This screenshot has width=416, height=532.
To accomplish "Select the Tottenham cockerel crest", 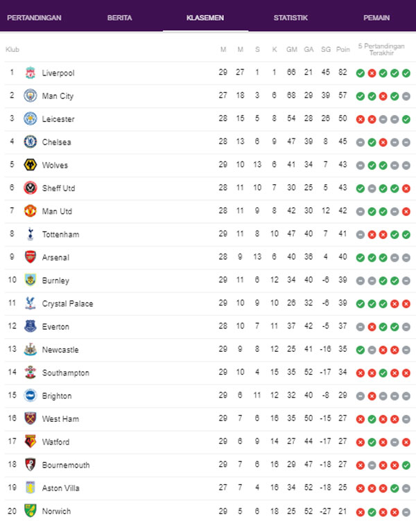I will tap(30, 234).
